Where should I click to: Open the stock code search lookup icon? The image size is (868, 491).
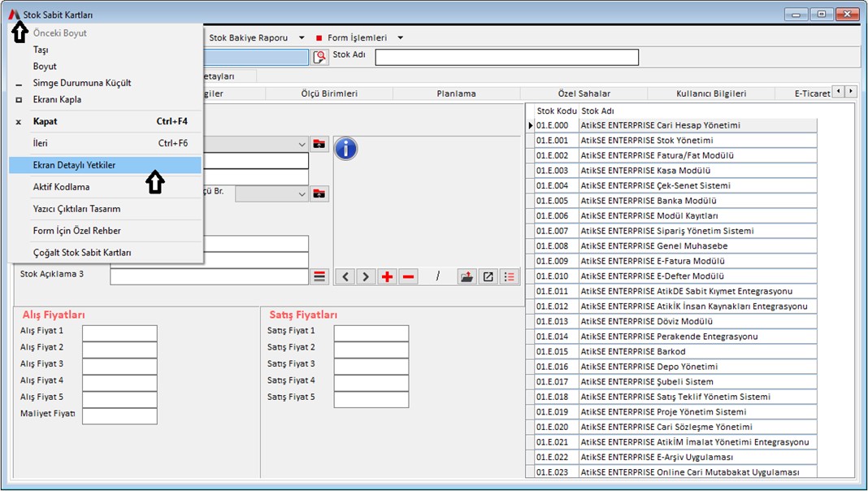pyautogui.click(x=320, y=57)
